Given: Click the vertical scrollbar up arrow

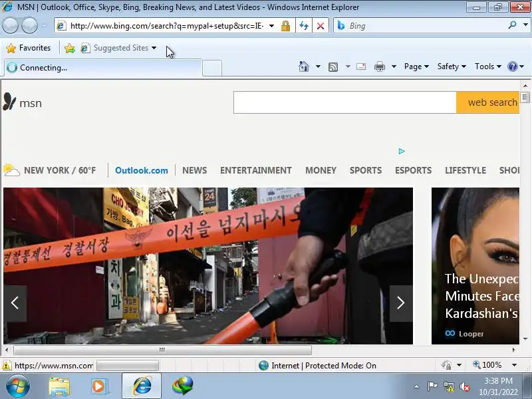Looking at the screenshot, I should [x=525, y=86].
